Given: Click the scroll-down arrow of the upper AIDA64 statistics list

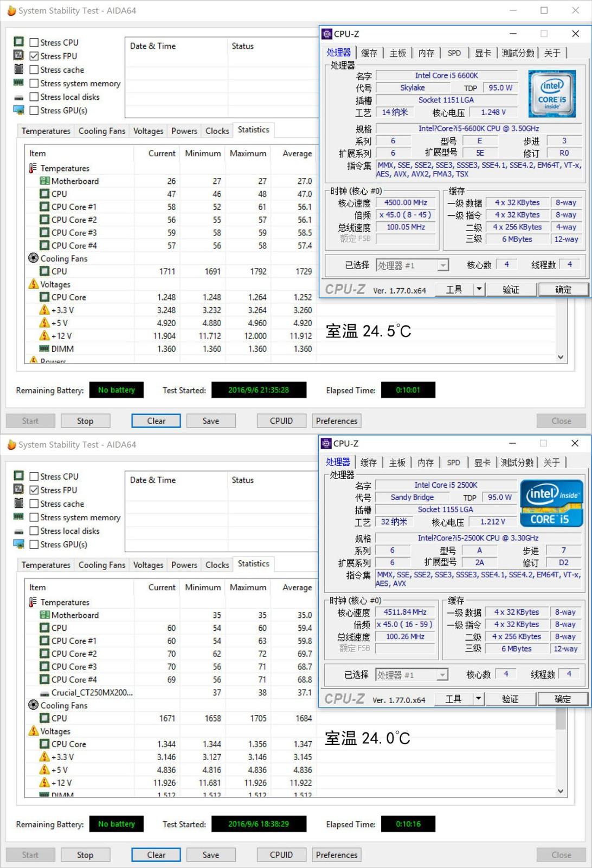Looking at the screenshot, I should pos(561,357).
